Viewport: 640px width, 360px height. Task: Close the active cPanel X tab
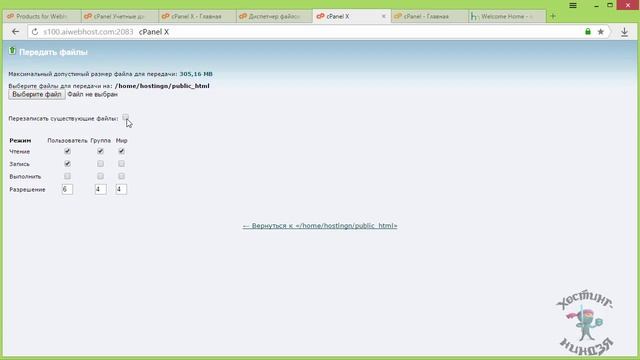(384, 16)
